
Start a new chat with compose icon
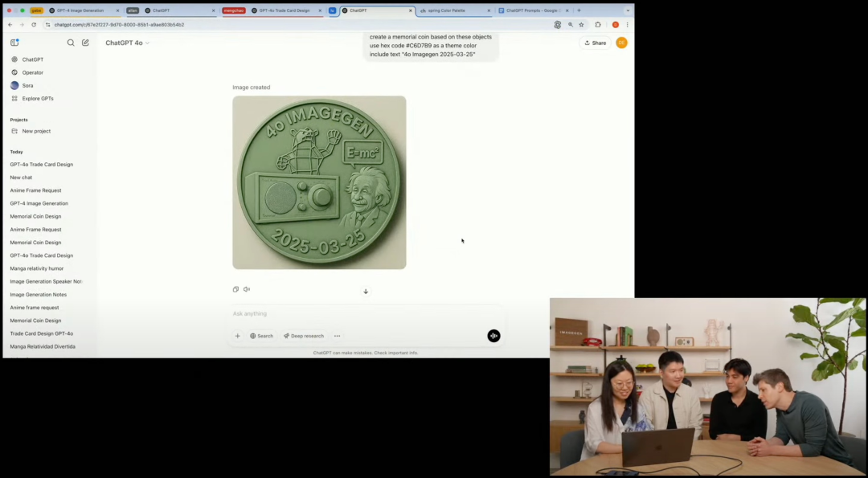coord(85,43)
